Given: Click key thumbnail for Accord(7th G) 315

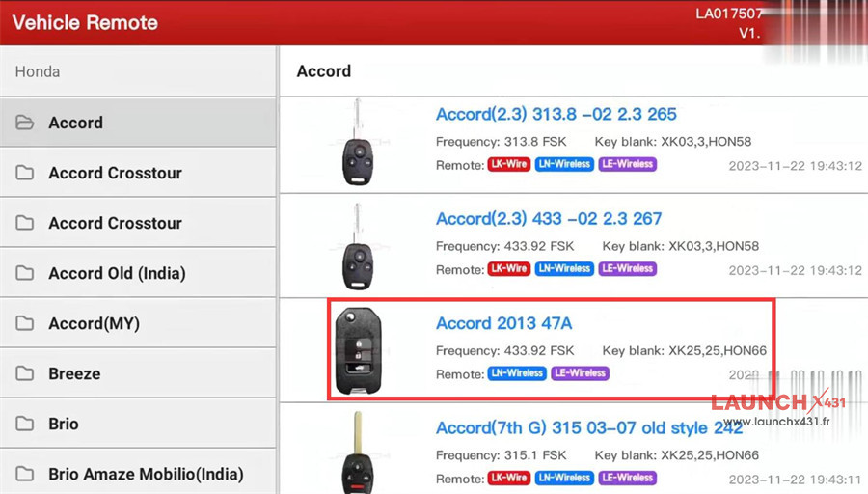Looking at the screenshot, I should pos(358,453).
